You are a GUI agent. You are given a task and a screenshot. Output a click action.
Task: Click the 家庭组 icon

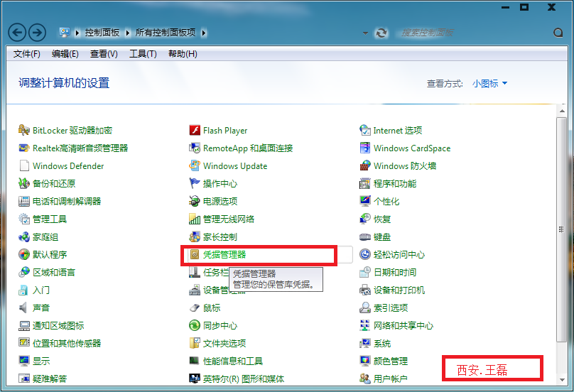point(23,236)
